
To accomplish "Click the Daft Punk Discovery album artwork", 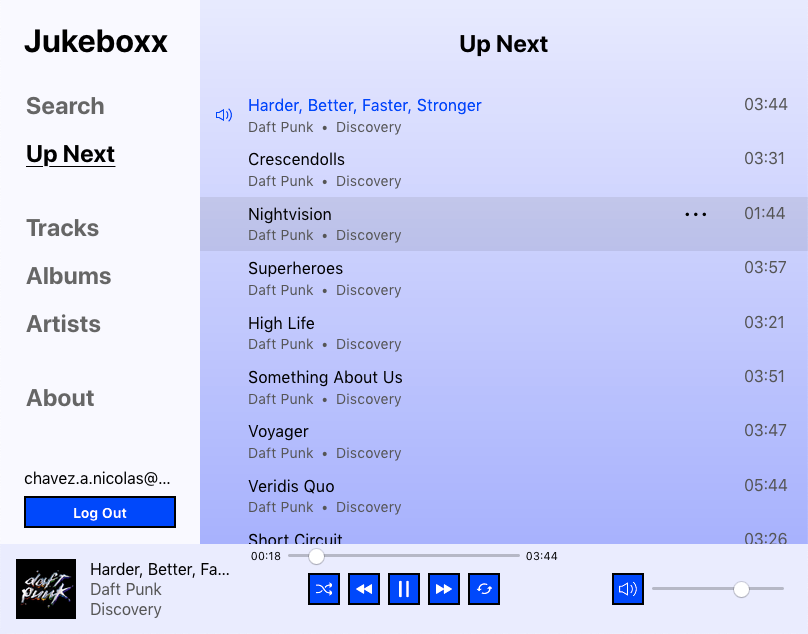I will pos(46,589).
